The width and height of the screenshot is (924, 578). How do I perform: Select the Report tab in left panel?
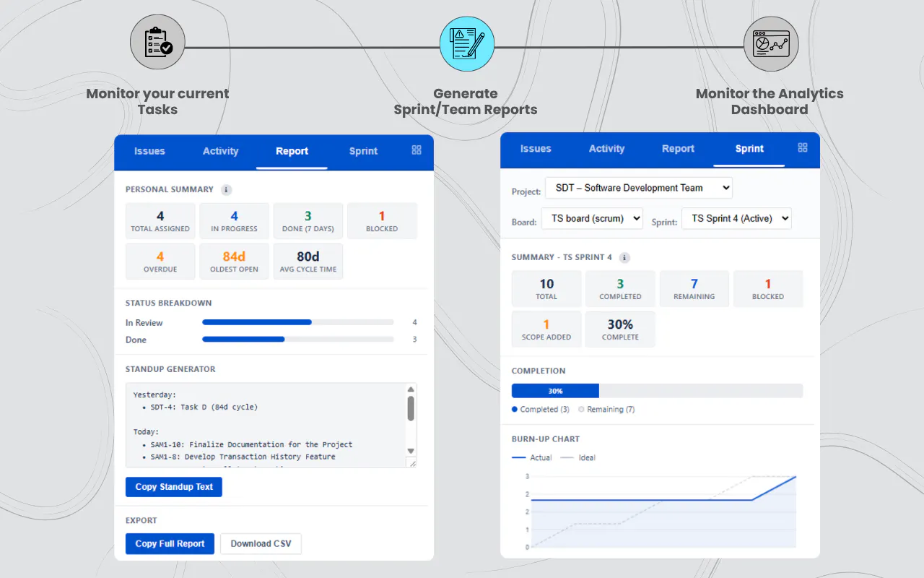tap(292, 151)
